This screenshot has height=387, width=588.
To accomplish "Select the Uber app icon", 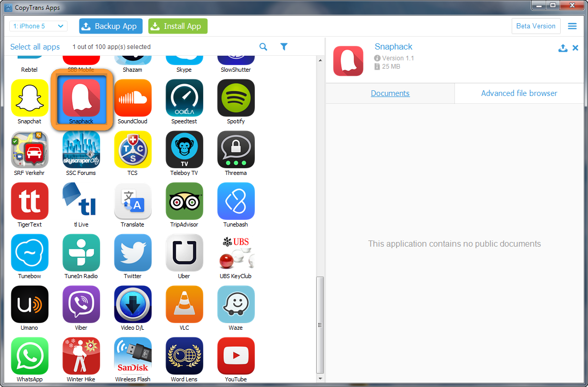I will (x=185, y=253).
